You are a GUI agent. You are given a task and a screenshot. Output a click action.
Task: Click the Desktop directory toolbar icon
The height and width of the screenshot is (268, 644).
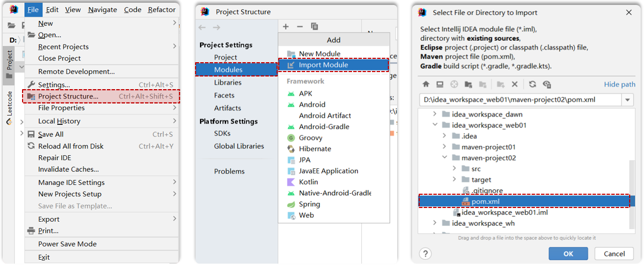point(440,84)
